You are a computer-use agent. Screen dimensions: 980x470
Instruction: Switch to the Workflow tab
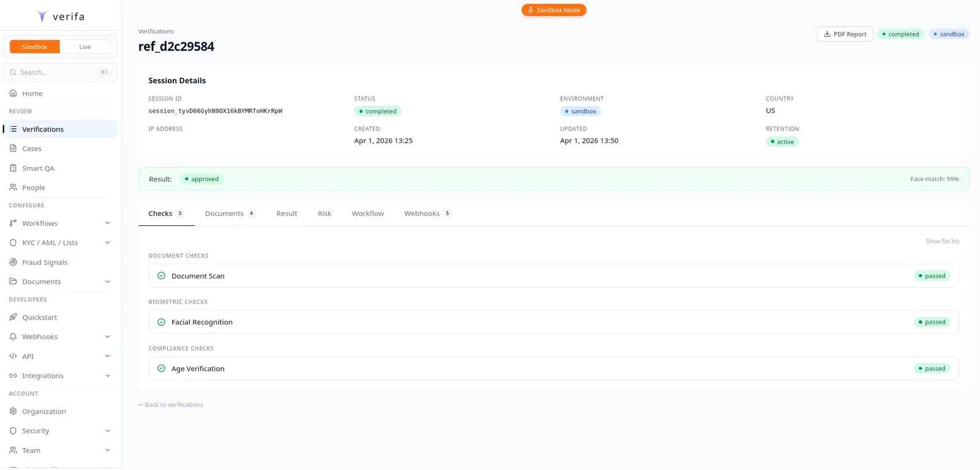[367, 214]
